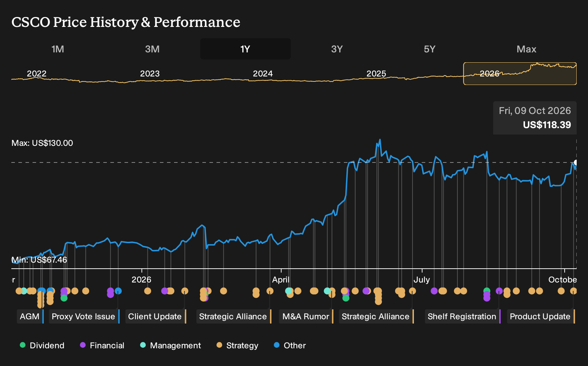Click the green Dividend event dot below Proxy Vote area
588x366 pixels.
(64, 298)
